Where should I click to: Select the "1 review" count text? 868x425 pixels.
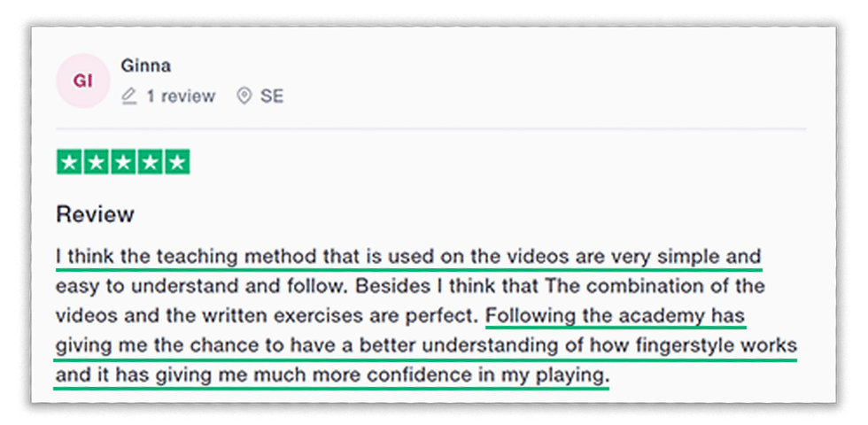point(181,96)
